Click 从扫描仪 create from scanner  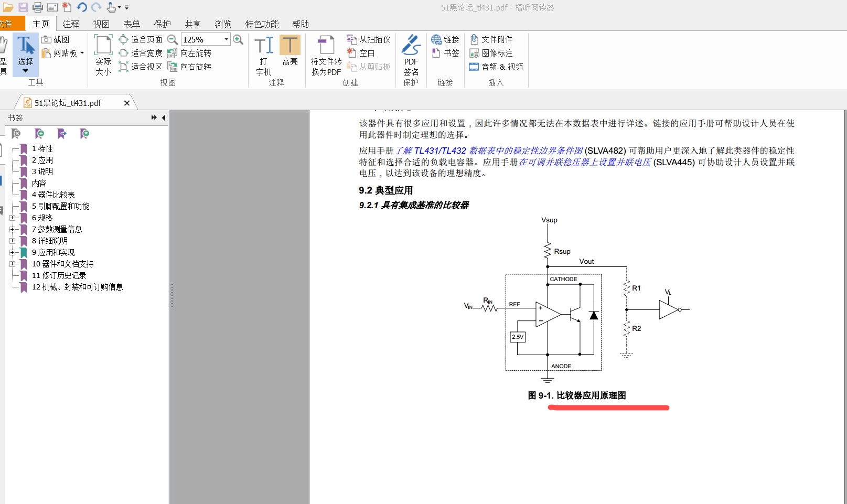(369, 39)
